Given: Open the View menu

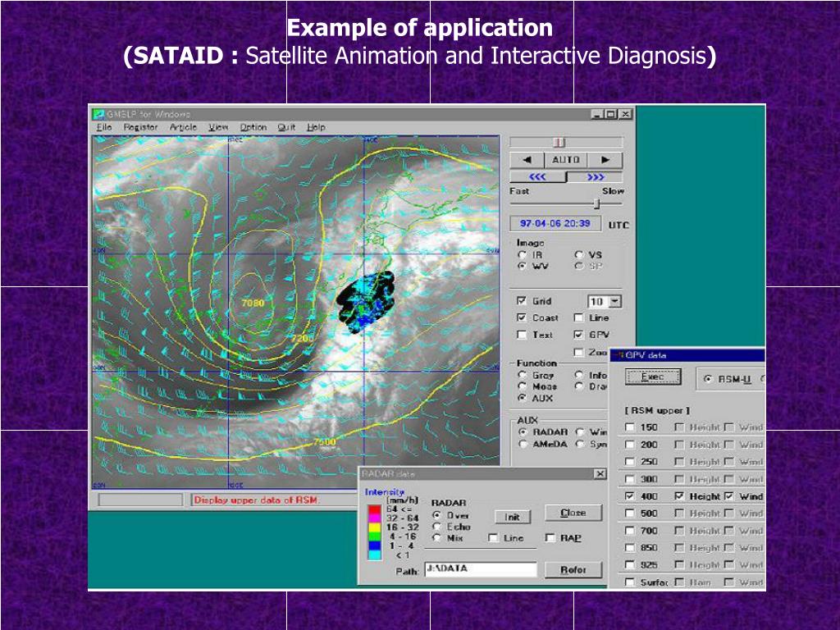Looking at the screenshot, I should (x=218, y=127).
